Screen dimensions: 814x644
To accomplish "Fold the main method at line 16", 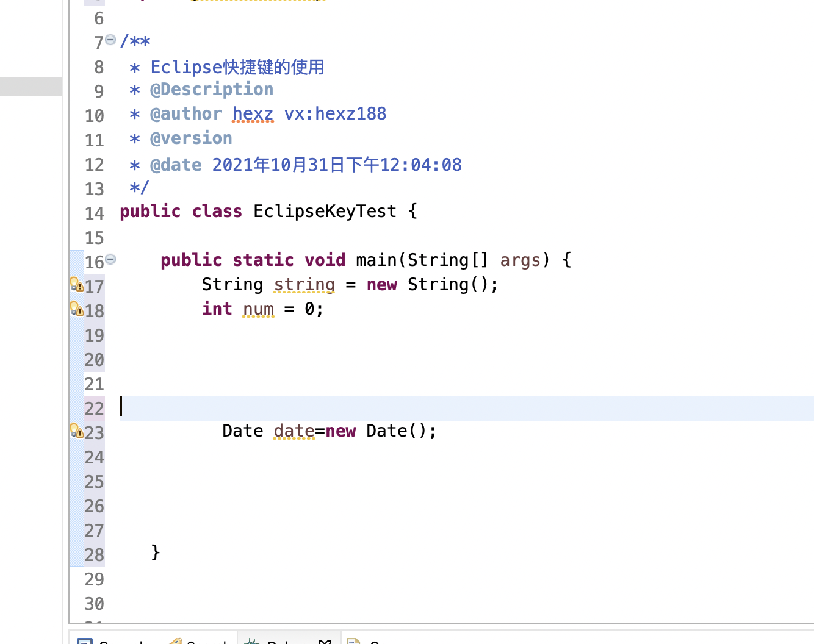I will point(110,260).
